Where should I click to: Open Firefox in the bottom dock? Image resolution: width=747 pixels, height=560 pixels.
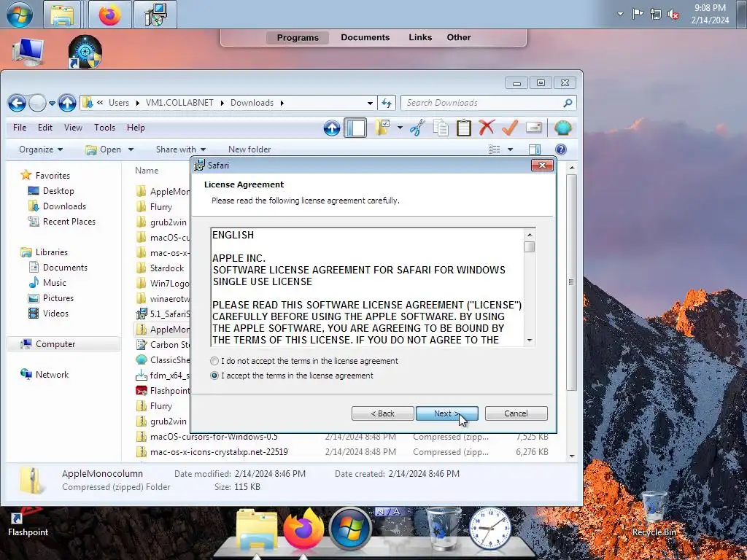[x=304, y=529]
